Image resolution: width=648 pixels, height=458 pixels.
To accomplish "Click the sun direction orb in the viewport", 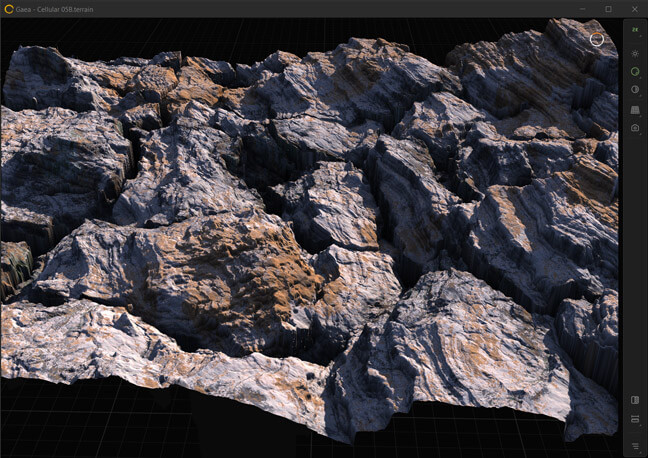I will pyautogui.click(x=597, y=39).
